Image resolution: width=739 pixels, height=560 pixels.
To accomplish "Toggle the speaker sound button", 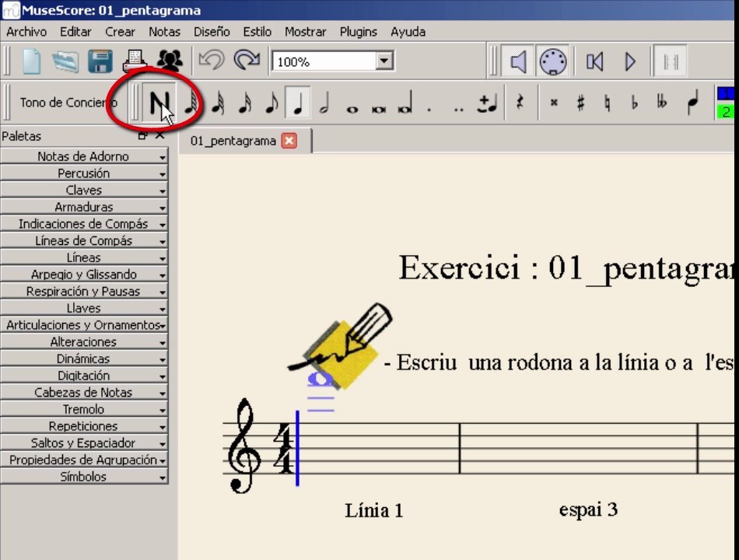I will pyautogui.click(x=518, y=61).
